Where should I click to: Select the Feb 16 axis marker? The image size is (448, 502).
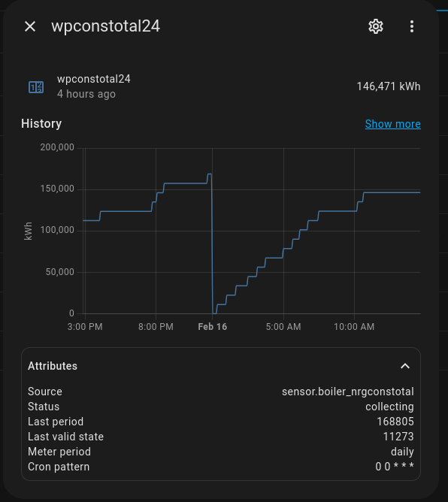coord(212,327)
